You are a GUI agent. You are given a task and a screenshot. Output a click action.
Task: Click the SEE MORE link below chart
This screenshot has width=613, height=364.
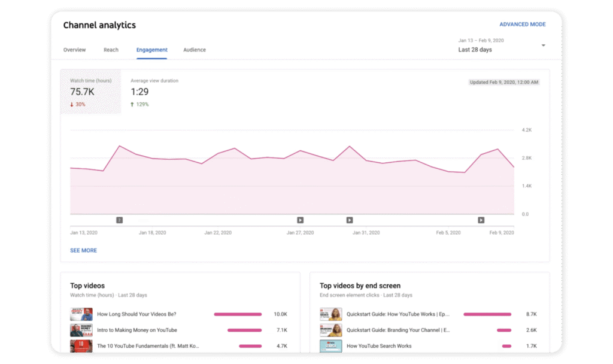click(83, 250)
